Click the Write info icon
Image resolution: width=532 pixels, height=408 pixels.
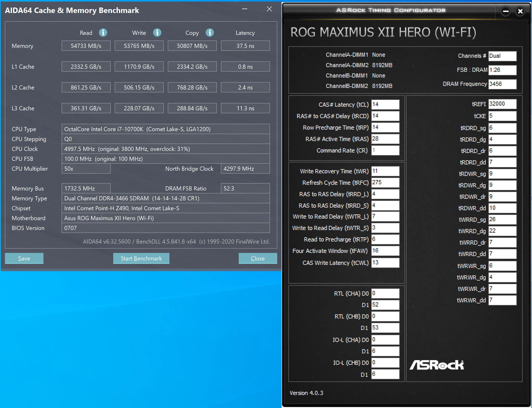(157, 33)
